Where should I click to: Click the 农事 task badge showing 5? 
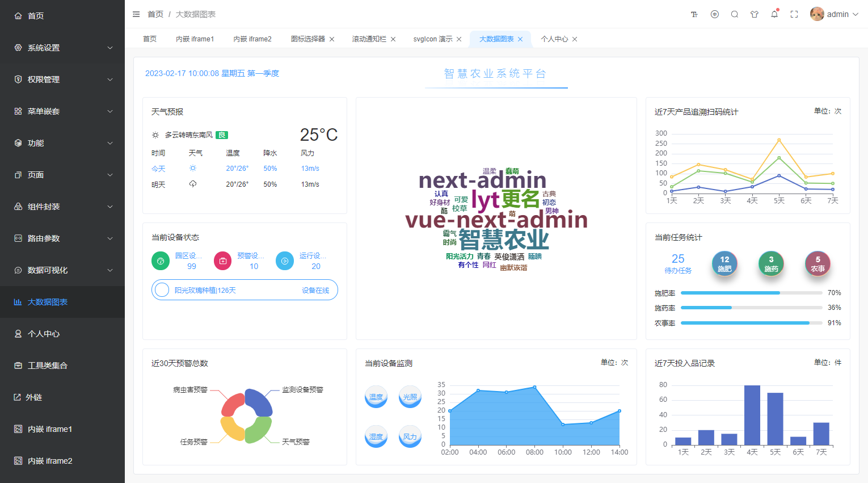point(818,263)
